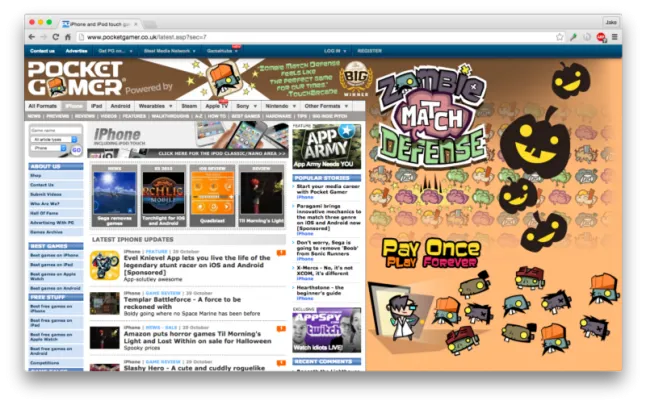Image resolution: width=646 pixels, height=405 pixels.
Task: Open the Quadblast iOS review thumbnail
Action: [x=212, y=196]
